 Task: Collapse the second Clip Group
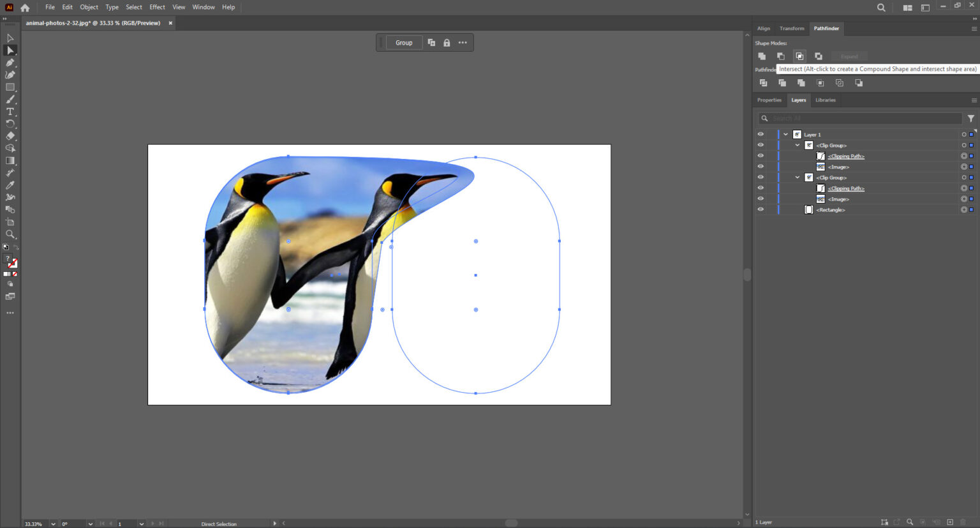[x=797, y=177]
